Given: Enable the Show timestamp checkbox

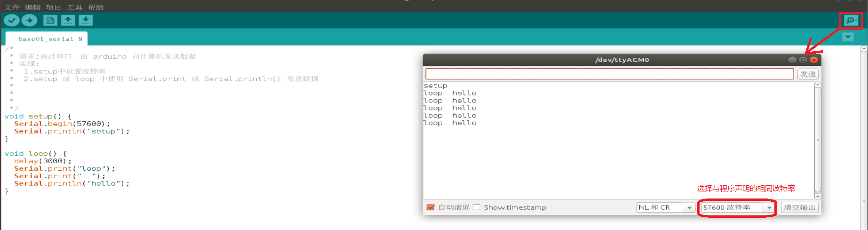Looking at the screenshot, I should [477, 207].
